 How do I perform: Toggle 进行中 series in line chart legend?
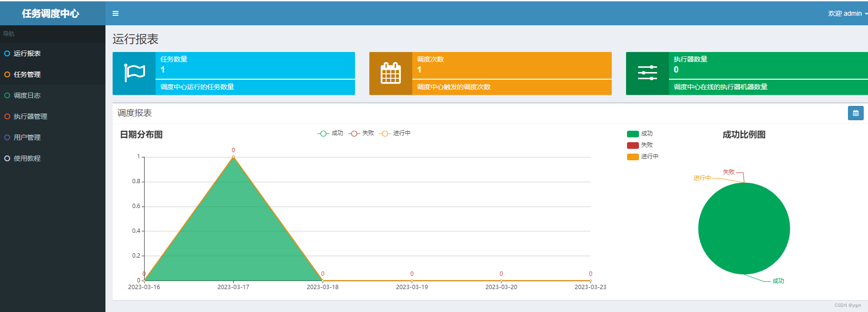pos(395,133)
